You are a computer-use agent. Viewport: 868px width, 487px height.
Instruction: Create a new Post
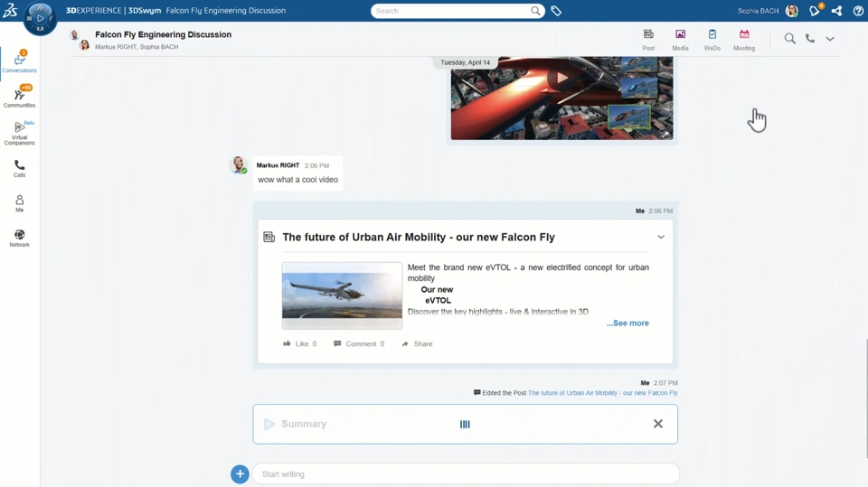(648, 40)
